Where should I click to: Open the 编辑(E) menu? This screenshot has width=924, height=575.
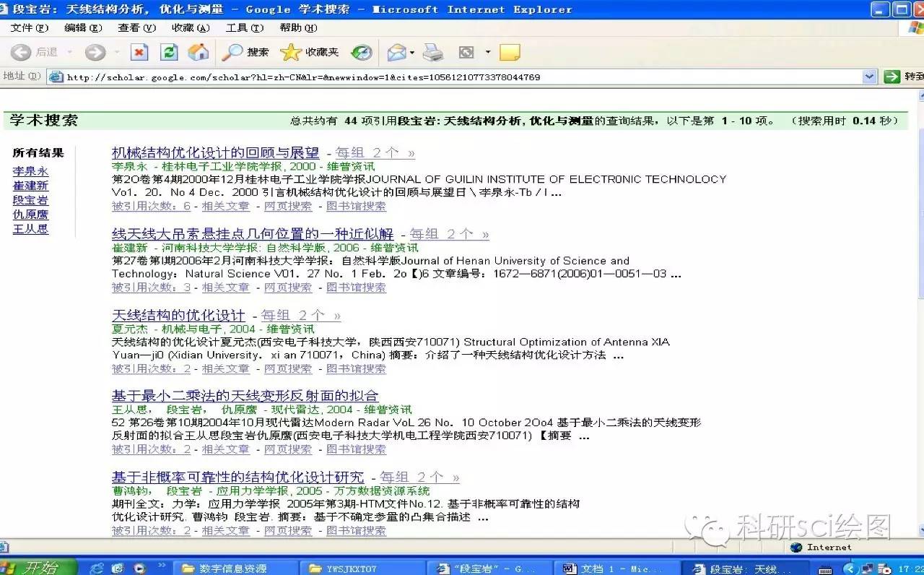click(83, 27)
